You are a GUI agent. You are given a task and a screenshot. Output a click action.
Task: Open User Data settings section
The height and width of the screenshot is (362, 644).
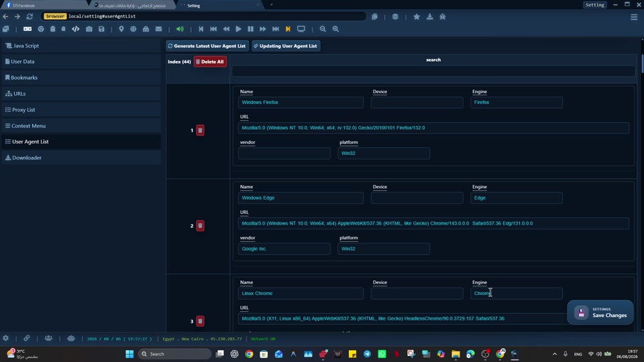pyautogui.click(x=81, y=62)
